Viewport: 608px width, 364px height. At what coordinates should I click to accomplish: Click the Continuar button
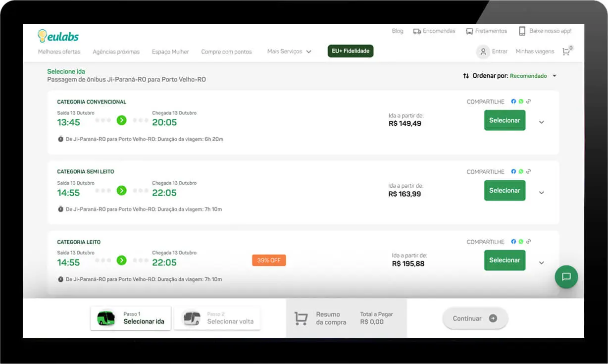click(x=475, y=318)
